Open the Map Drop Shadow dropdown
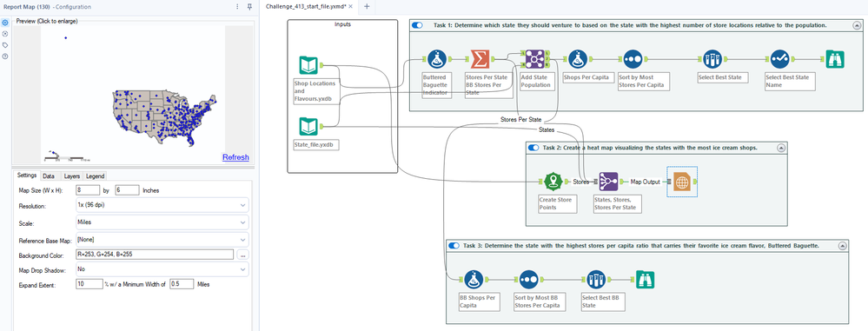The height and width of the screenshot is (331, 868). pos(162,269)
